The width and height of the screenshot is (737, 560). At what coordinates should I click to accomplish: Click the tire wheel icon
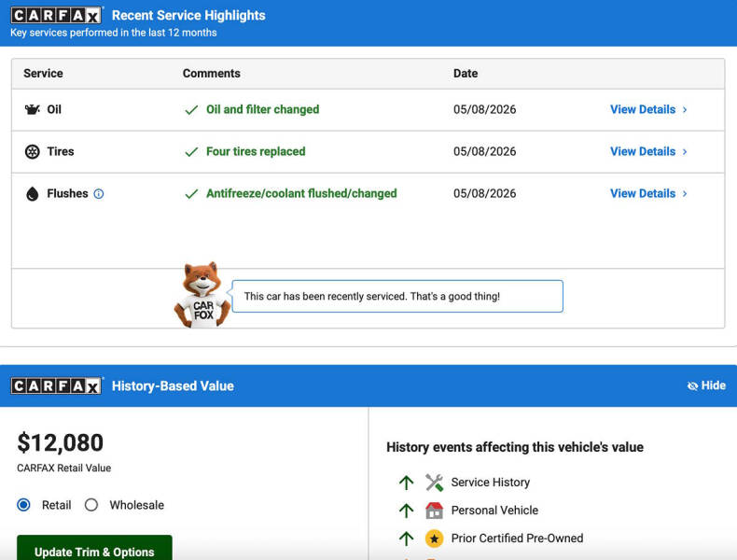tap(32, 152)
